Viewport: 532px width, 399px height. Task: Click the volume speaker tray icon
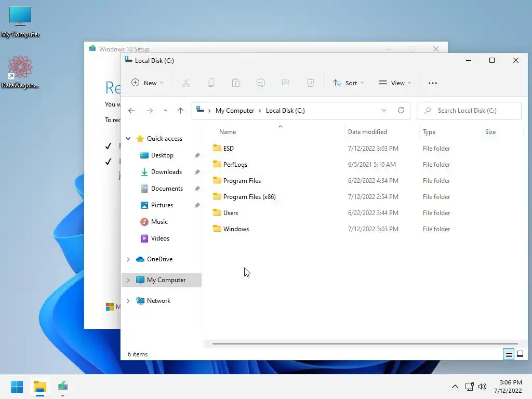click(482, 387)
